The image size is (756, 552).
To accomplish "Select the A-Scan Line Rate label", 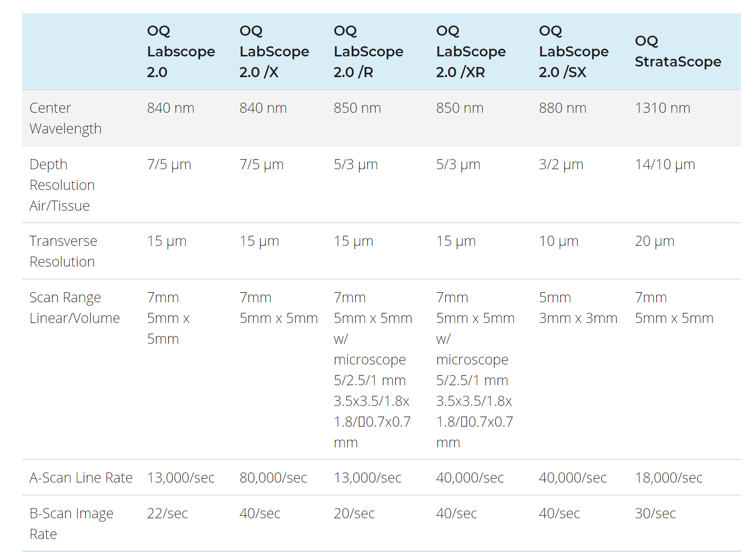I will point(81,478).
